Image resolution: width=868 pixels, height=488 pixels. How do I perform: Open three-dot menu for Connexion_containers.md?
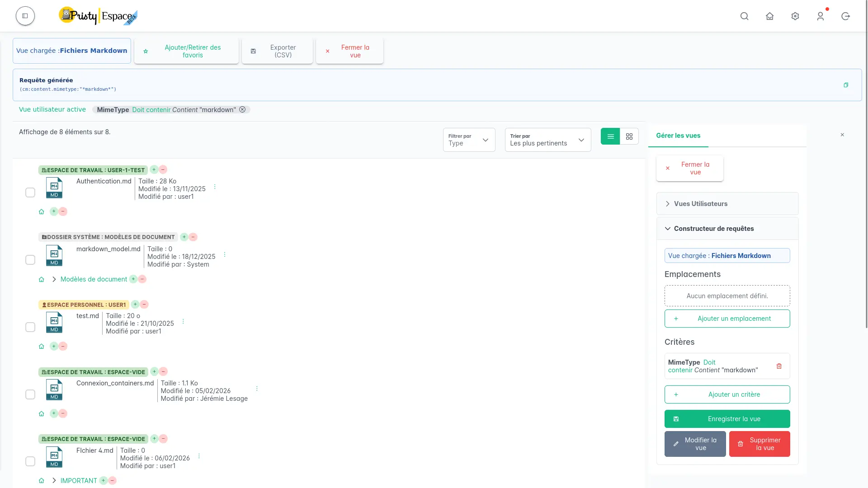[x=257, y=389]
